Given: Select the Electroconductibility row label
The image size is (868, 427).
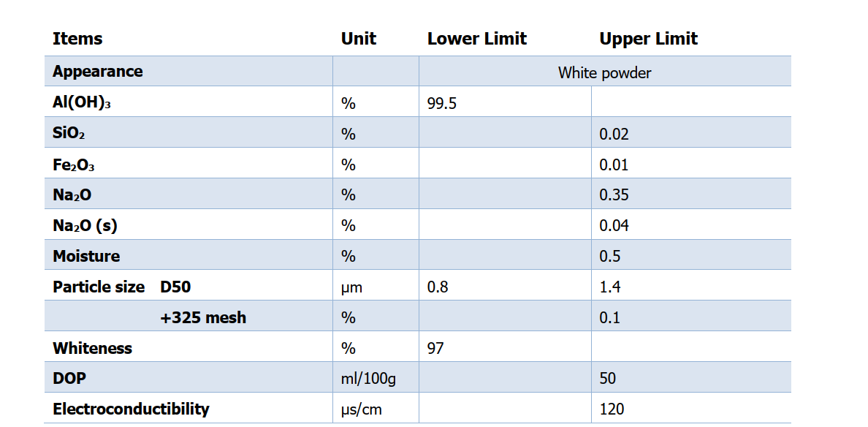Looking at the screenshot, I should click(x=131, y=409).
